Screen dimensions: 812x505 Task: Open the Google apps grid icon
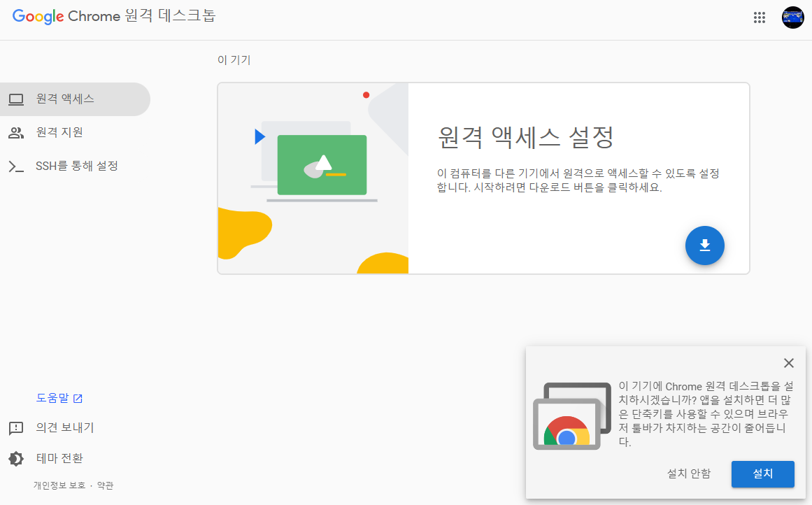(x=760, y=17)
